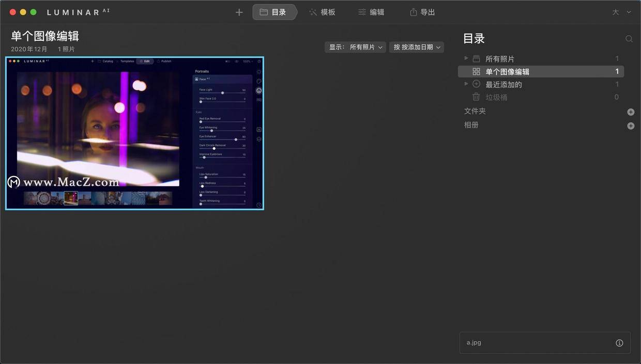
Task: Expand the 最近添加的 disclosure triangle
Action: [466, 84]
